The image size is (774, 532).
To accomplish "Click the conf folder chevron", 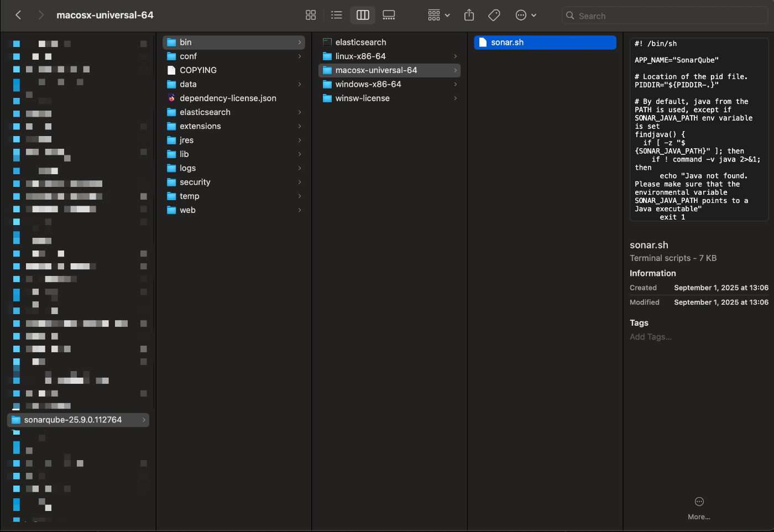I will [x=300, y=56].
